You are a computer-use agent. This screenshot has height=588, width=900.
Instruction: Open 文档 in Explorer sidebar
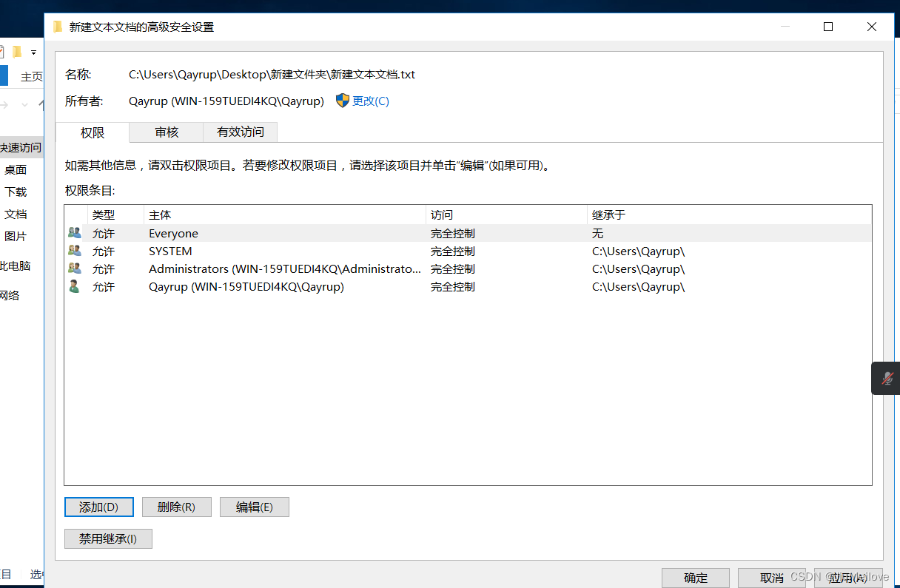pyautogui.click(x=16, y=214)
